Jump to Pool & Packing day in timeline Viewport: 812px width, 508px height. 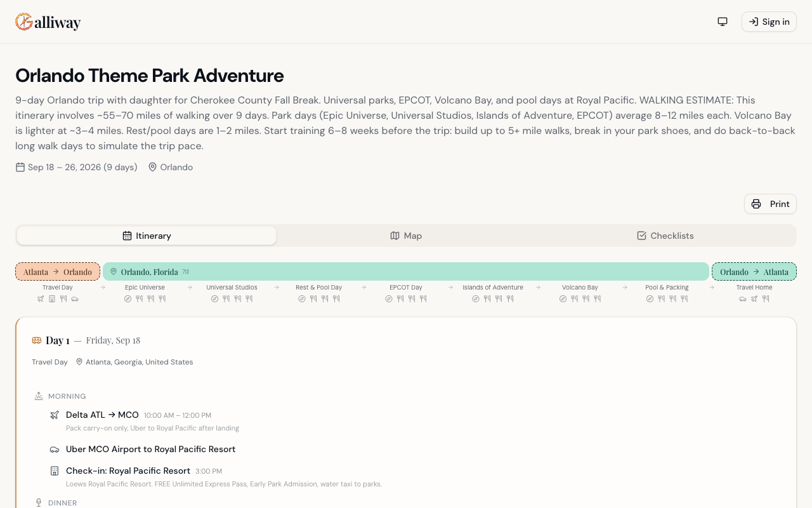pos(667,288)
